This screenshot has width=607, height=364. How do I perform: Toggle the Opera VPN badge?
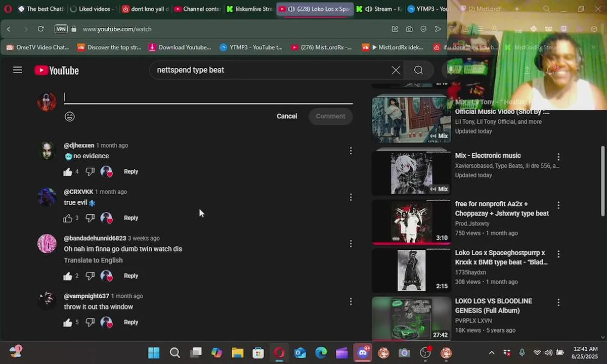(x=61, y=29)
